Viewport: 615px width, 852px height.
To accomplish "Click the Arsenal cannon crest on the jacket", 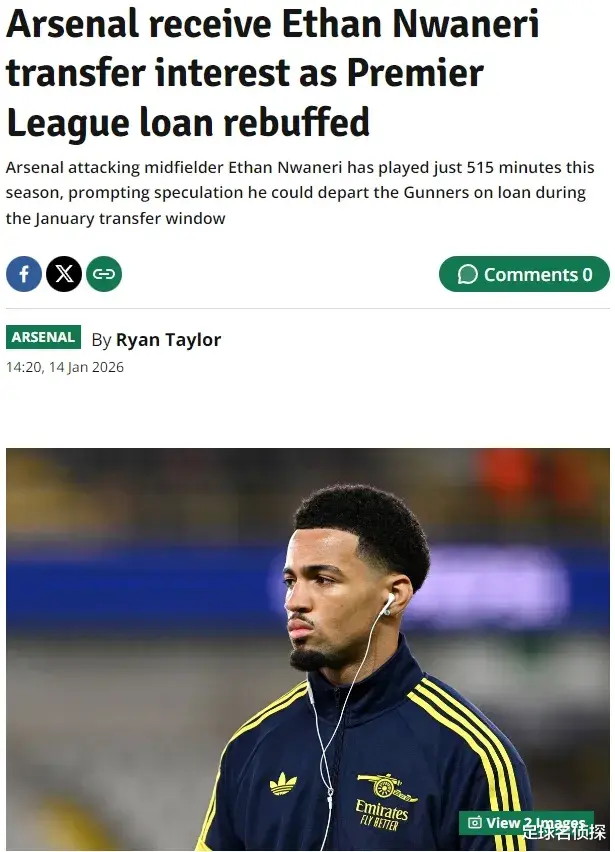I will (387, 787).
